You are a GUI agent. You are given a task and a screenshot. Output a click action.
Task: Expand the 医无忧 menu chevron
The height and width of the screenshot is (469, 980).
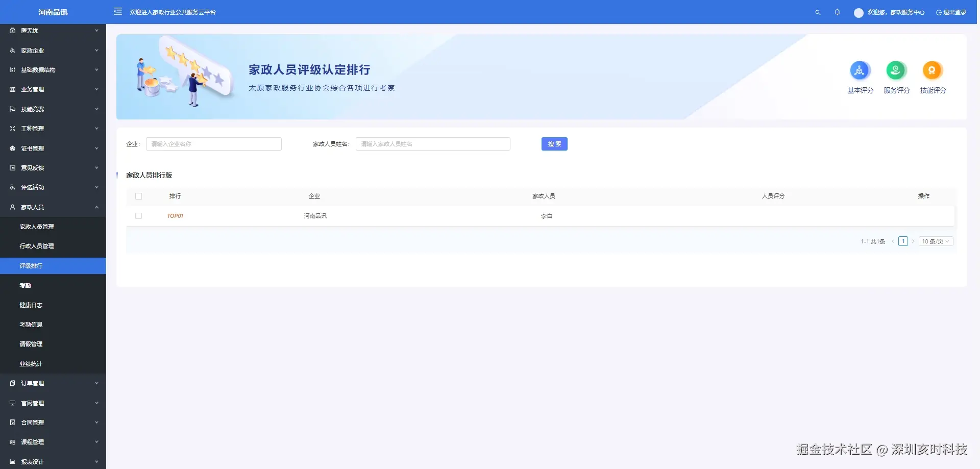[x=96, y=31]
